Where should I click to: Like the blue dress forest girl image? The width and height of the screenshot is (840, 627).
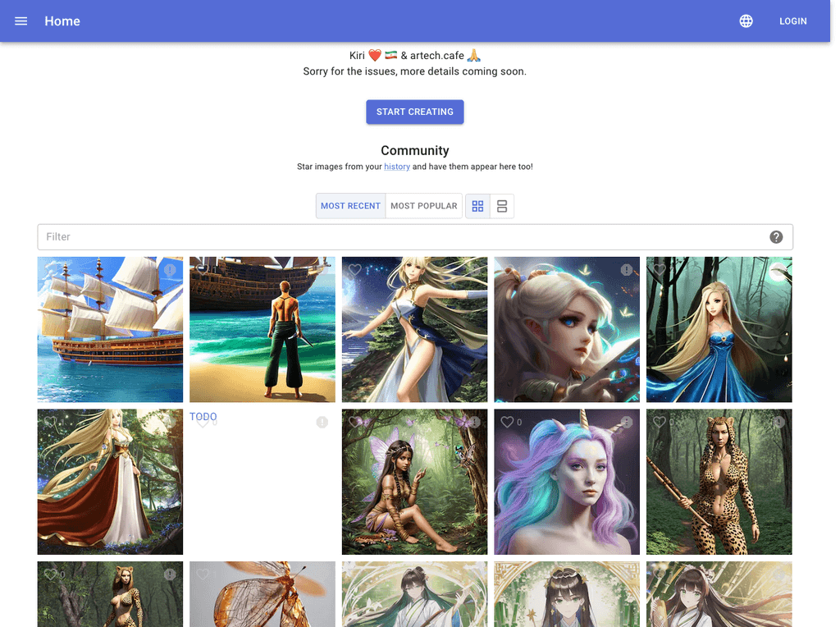point(659,270)
